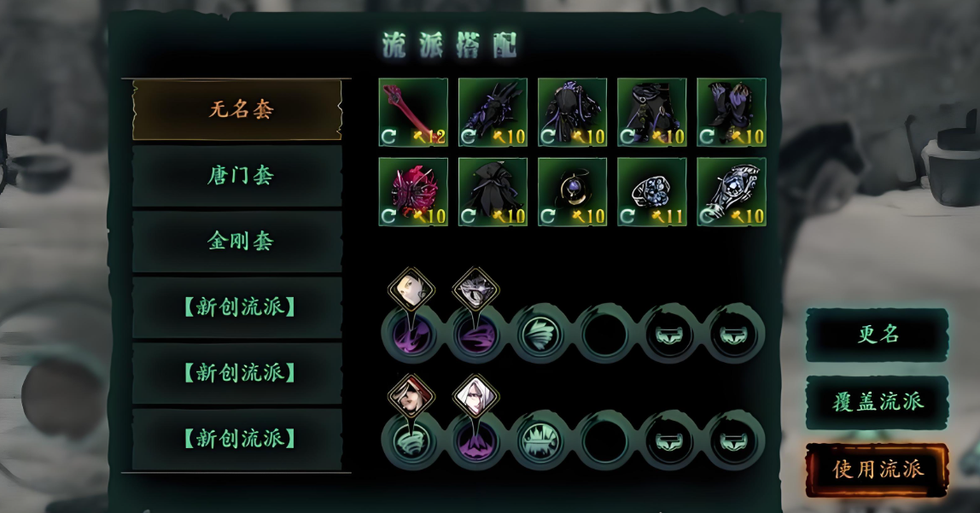Screen dimensions: 980x513
Task: Select the black hooded cloak item
Action: coord(493,192)
